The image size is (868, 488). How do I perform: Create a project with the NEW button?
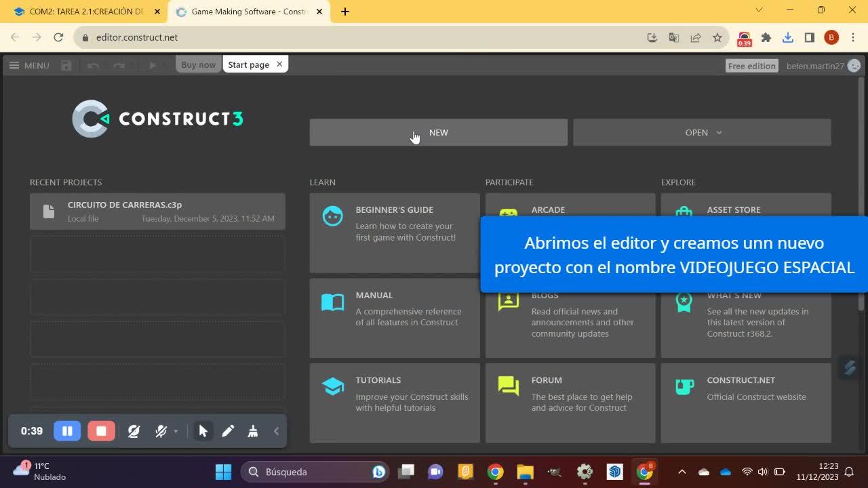point(439,132)
